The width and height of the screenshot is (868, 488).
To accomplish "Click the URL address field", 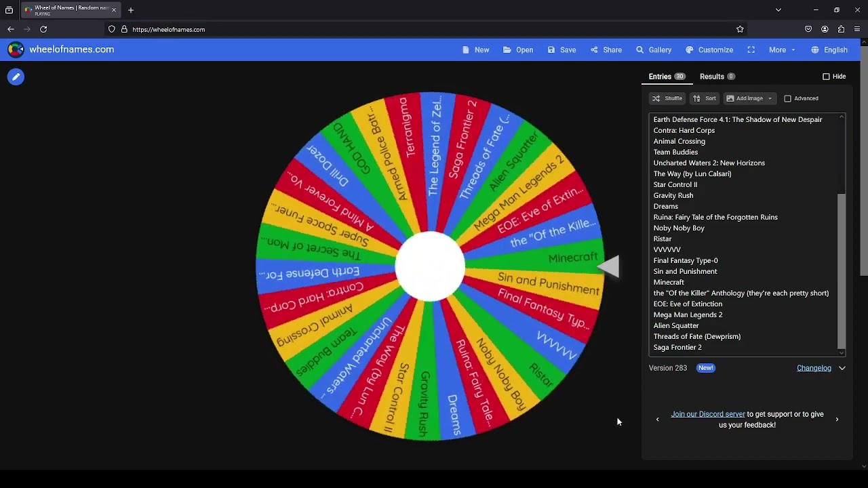I will click(x=427, y=29).
